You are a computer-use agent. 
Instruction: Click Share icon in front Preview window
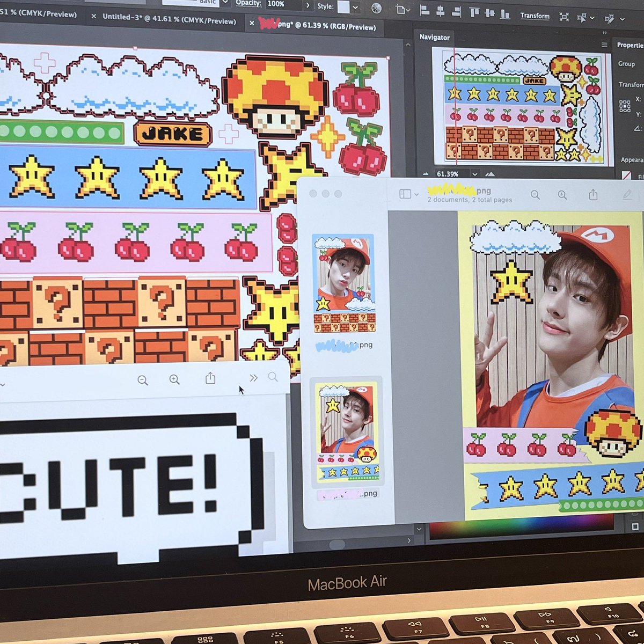tap(593, 194)
